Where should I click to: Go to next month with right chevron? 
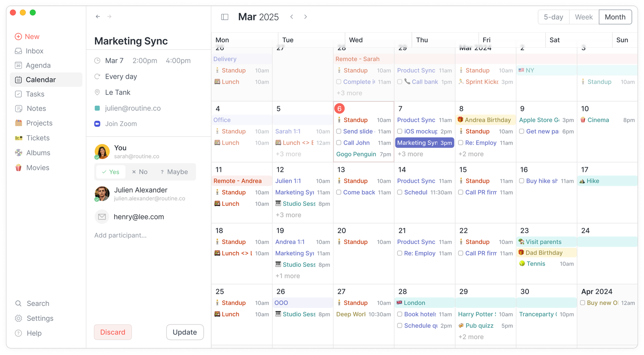click(x=305, y=17)
